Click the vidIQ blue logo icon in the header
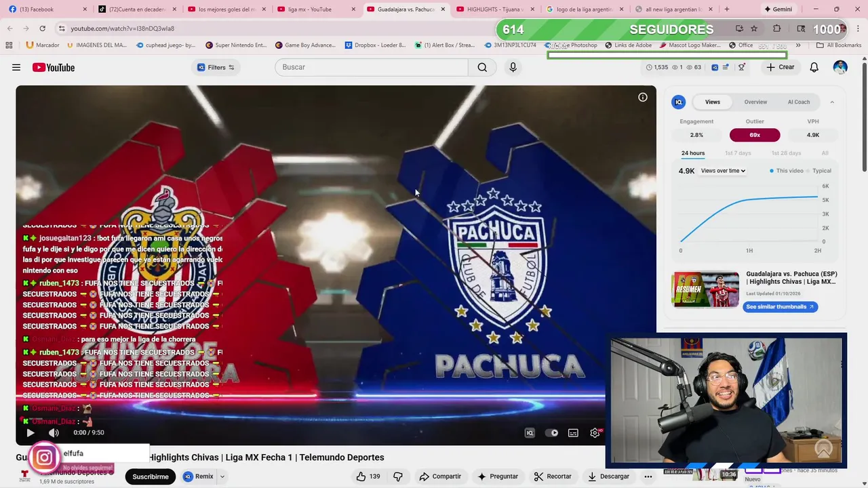868x488 pixels. click(715, 67)
